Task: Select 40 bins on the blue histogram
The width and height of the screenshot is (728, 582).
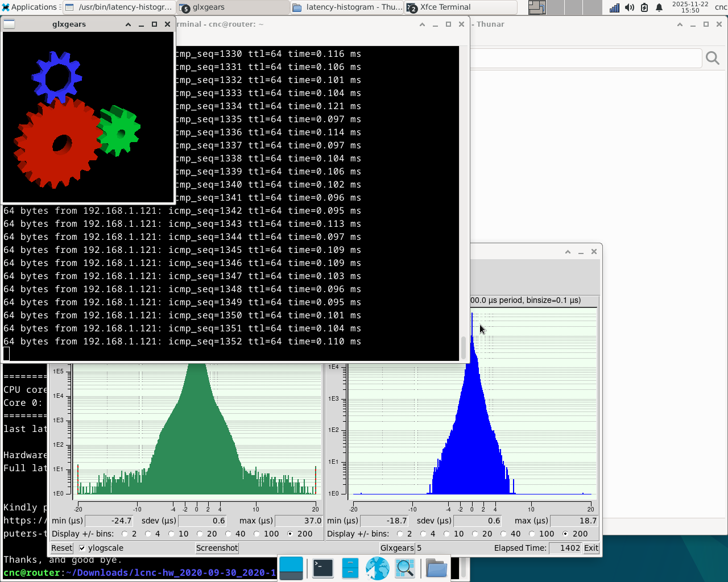Action: click(x=503, y=534)
